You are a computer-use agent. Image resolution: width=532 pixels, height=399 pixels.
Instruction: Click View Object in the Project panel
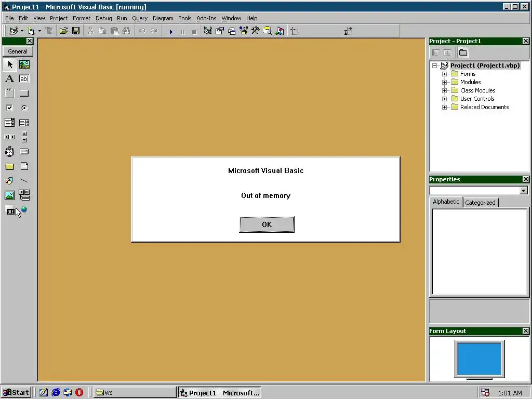coord(447,52)
